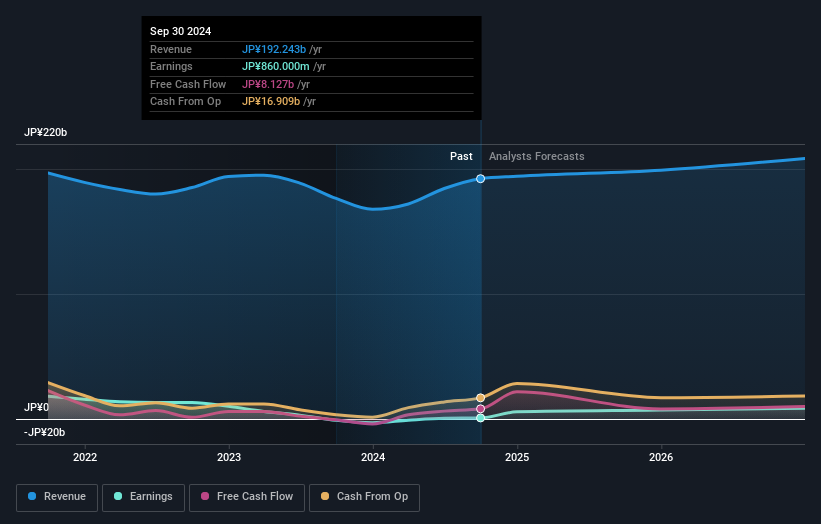Toggle the Cash From Op legend button
Screen dimensions: 821x524
(x=364, y=497)
